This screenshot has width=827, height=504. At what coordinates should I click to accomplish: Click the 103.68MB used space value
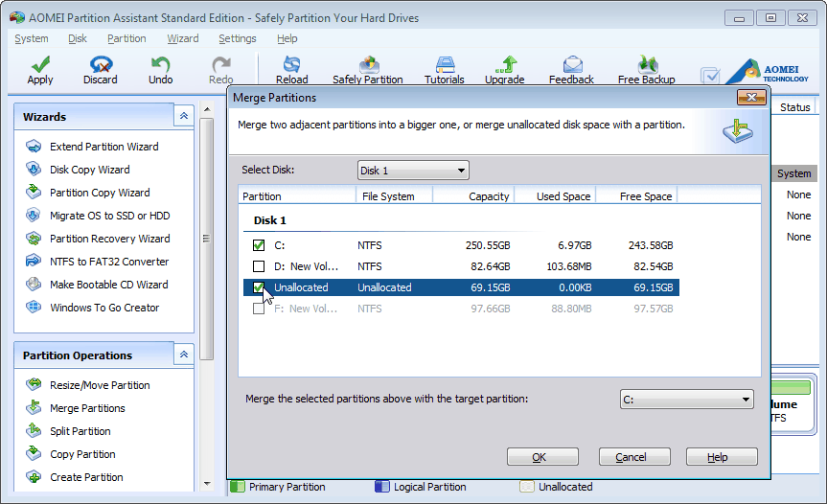point(569,266)
